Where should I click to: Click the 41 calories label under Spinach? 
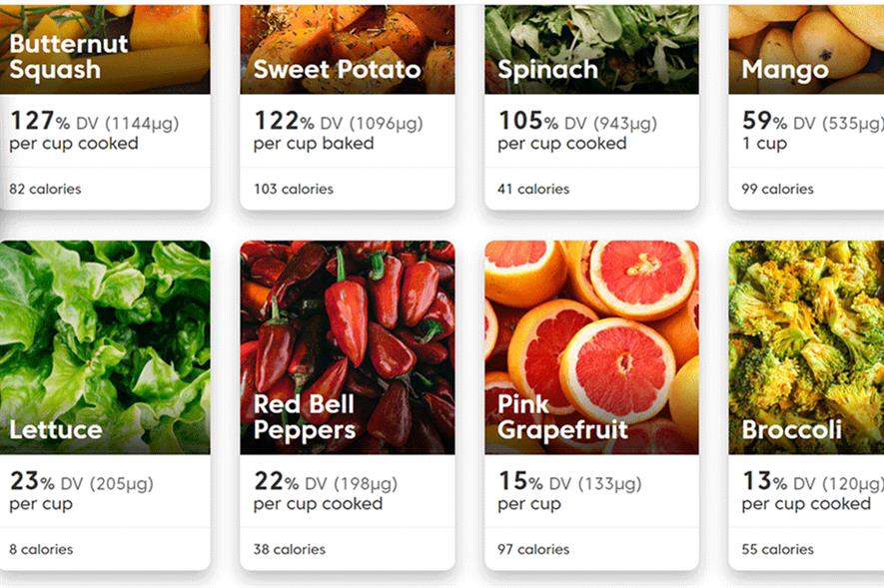(x=533, y=189)
